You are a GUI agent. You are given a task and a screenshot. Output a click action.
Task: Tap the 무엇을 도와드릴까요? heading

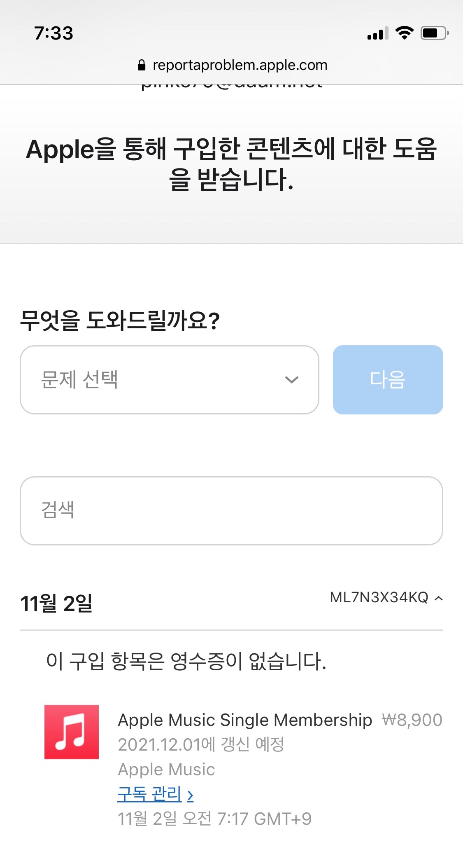tap(120, 321)
